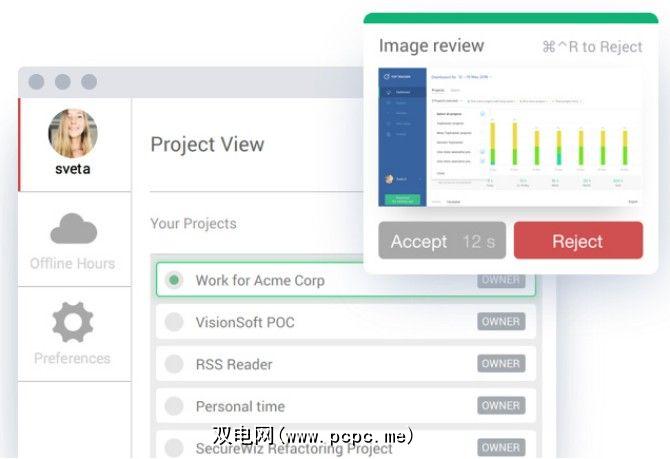The height and width of the screenshot is (459, 670).
Task: Accept the reviewed image
Action: 442,240
